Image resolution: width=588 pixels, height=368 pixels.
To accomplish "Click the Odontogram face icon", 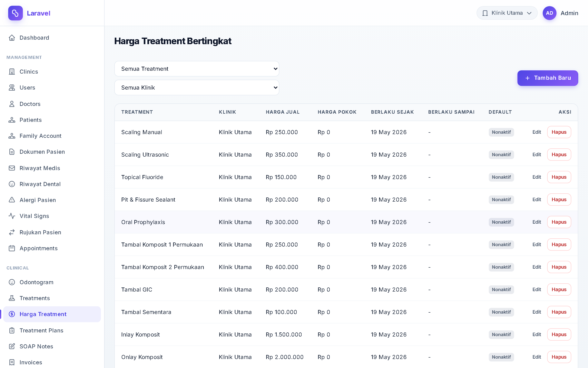I will click(12, 282).
